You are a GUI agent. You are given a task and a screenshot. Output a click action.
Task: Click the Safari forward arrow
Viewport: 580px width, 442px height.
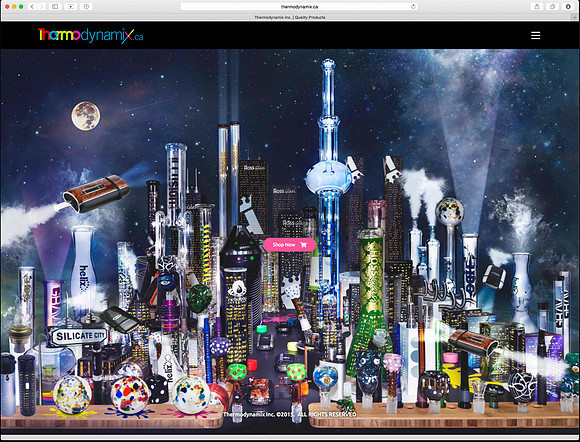click(x=41, y=6)
